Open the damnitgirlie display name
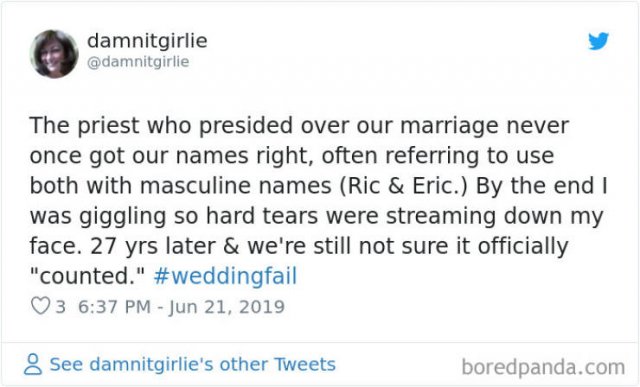This screenshot has height=387, width=640. click(x=147, y=40)
